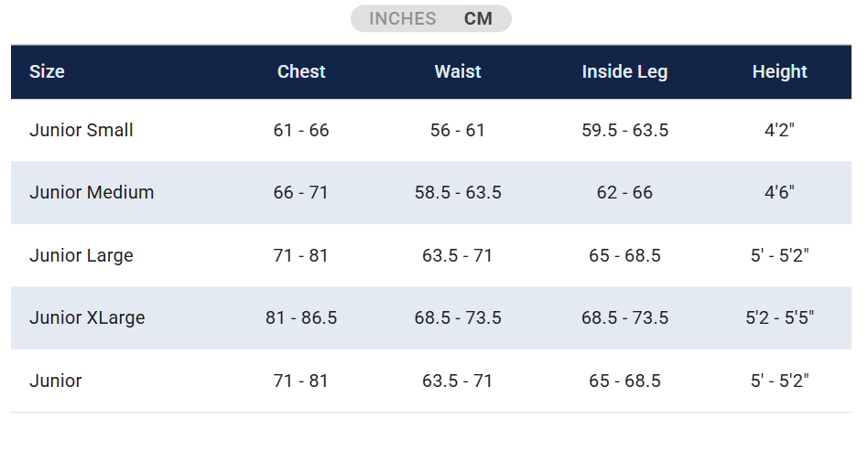This screenshot has width=868, height=451.
Task: Switch units to INCHES
Action: coord(402,19)
